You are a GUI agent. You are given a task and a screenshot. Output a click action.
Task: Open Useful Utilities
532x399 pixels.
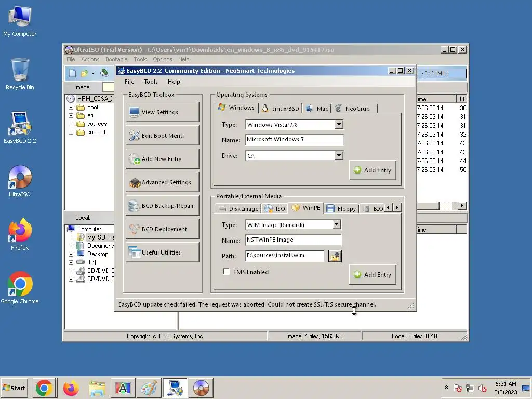click(x=163, y=252)
